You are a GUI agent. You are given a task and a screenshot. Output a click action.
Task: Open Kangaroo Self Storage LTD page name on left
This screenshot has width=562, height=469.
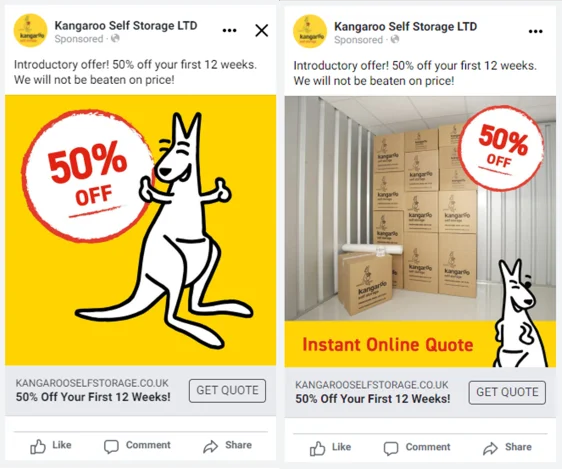click(126, 25)
